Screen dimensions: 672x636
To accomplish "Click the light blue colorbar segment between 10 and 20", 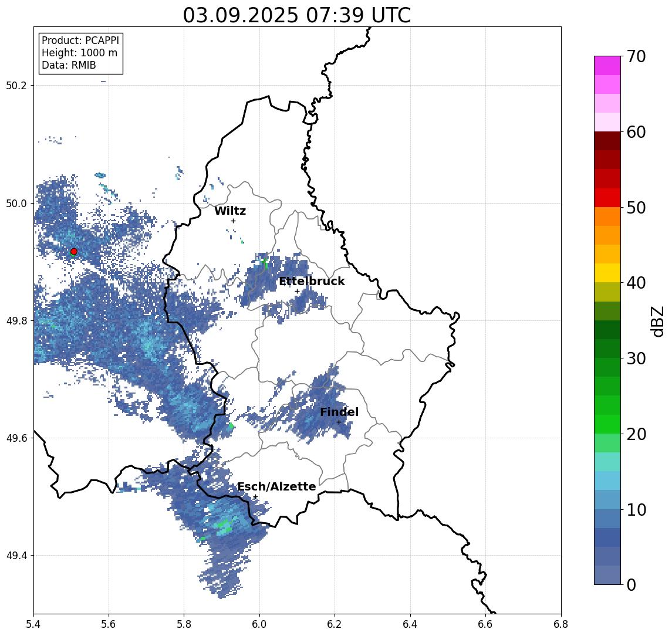I will pos(607,481).
